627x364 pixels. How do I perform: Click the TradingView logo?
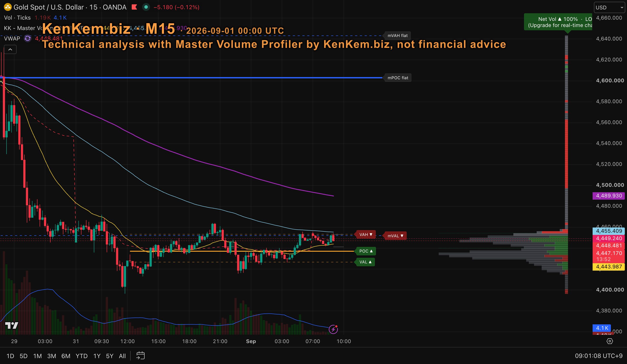pyautogui.click(x=12, y=325)
